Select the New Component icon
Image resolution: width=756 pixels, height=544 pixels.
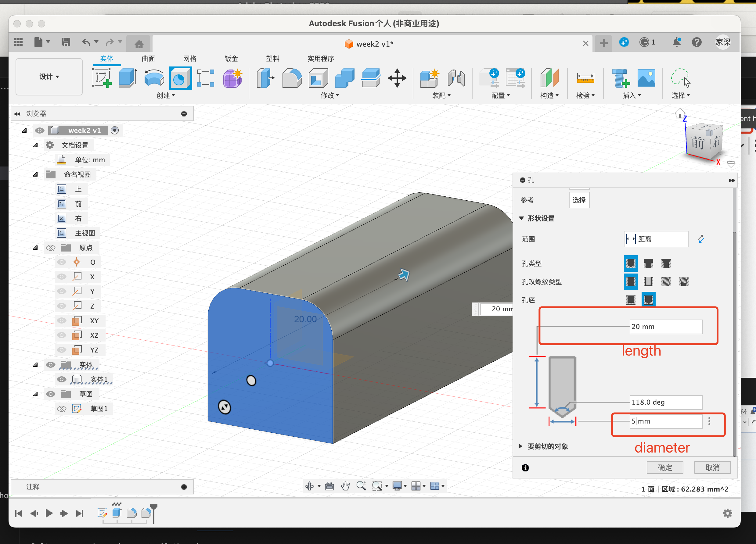pyautogui.click(x=430, y=78)
